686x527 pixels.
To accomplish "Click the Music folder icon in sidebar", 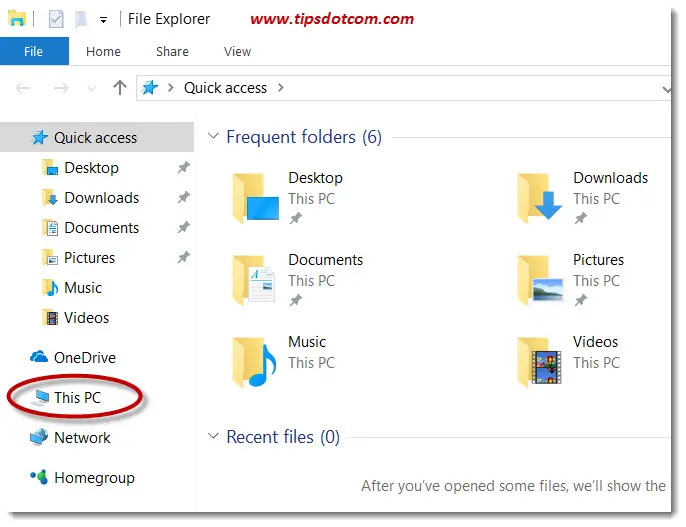I will tap(50, 288).
